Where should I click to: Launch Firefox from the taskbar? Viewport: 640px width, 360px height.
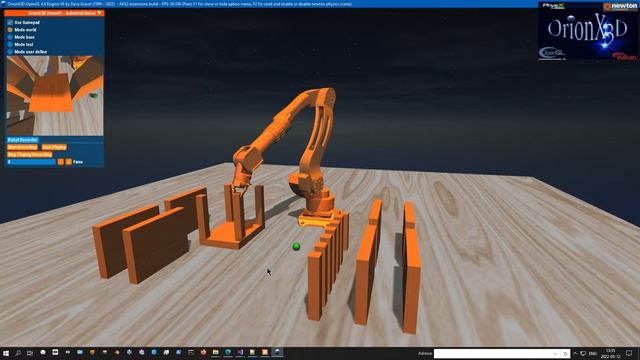[x=203, y=353]
